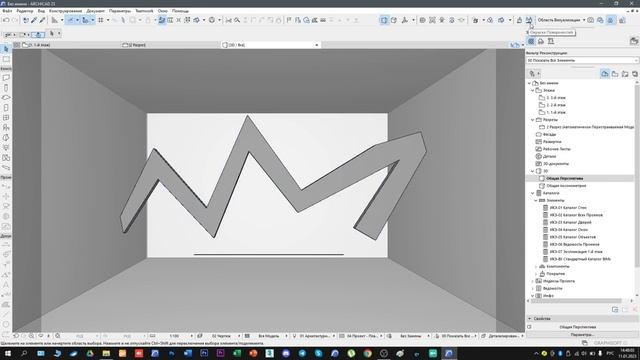Image resolution: width=640 pixels, height=360 pixels.
Task: Toggle the grid snap button
Action: [100, 20]
